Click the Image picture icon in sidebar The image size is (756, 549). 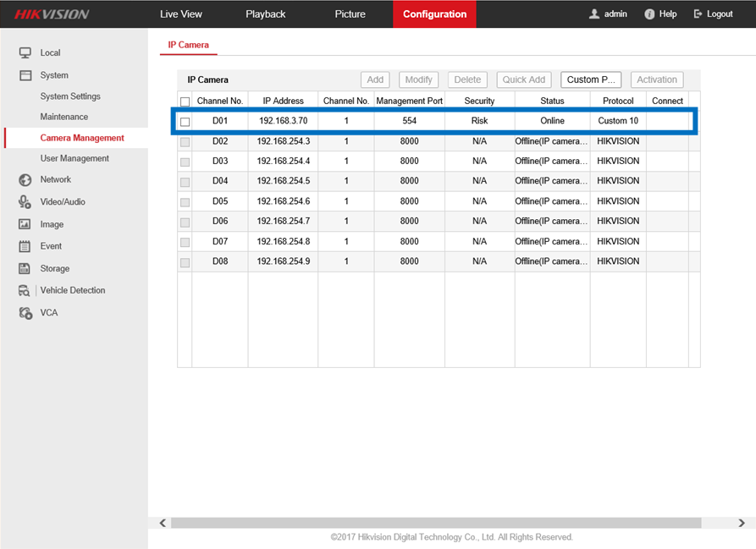pyautogui.click(x=25, y=224)
